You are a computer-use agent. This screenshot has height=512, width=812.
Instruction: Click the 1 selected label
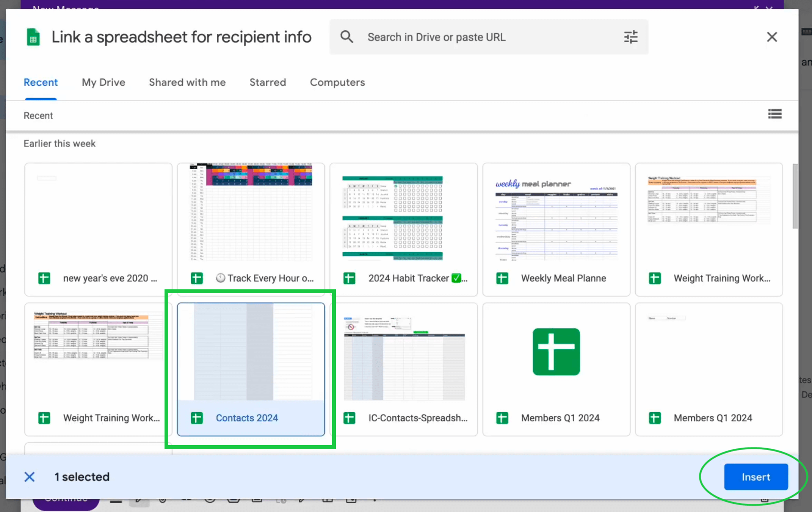coord(82,477)
